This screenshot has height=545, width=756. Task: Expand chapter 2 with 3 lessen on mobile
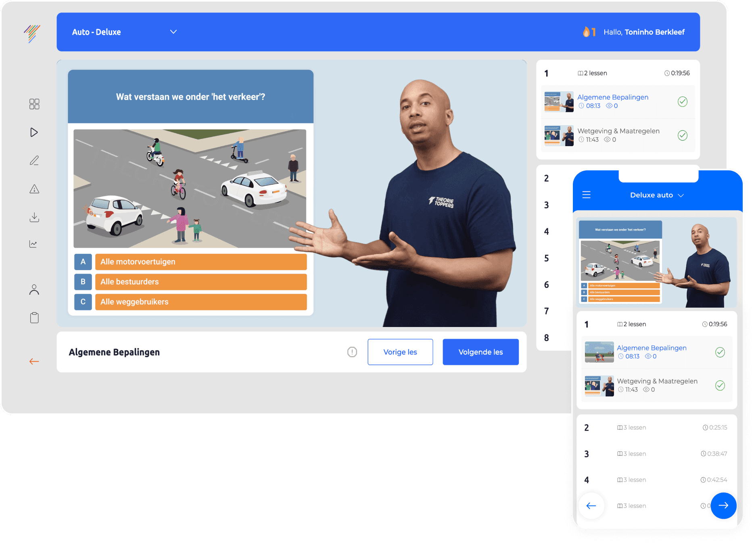click(x=656, y=428)
